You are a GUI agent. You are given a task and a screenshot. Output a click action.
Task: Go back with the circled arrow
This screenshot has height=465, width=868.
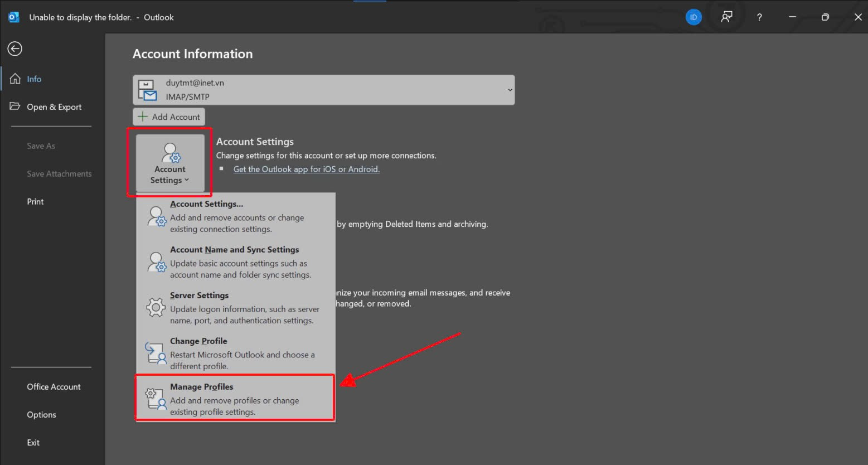pos(15,49)
